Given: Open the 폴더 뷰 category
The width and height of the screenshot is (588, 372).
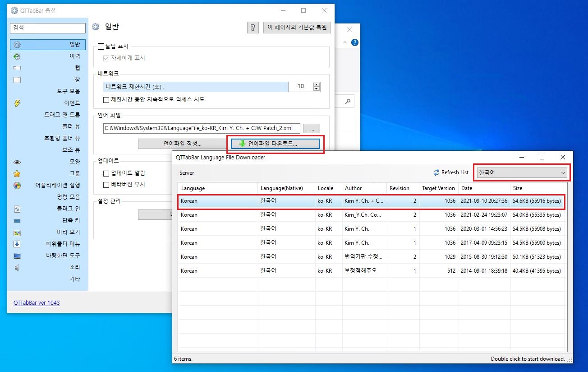Looking at the screenshot, I should [48, 126].
